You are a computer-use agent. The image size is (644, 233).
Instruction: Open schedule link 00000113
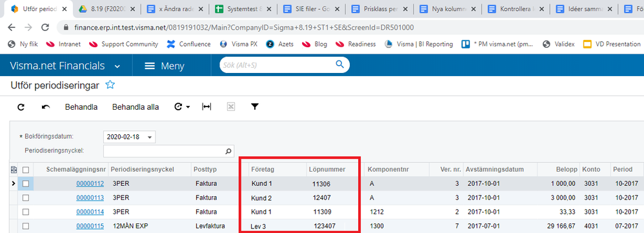point(90,198)
